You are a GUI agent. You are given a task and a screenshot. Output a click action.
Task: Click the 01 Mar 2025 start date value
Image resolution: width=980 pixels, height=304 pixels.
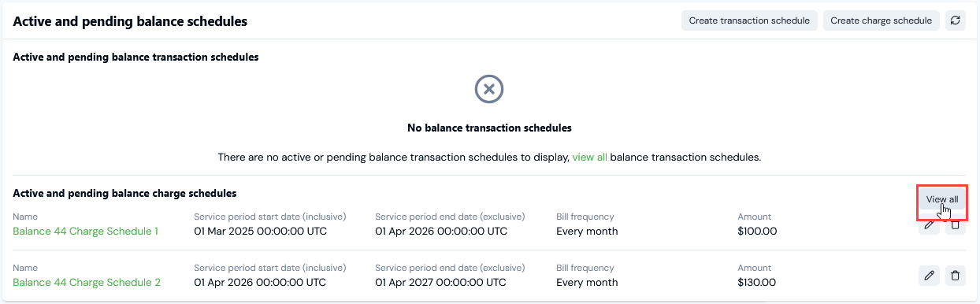260,232
